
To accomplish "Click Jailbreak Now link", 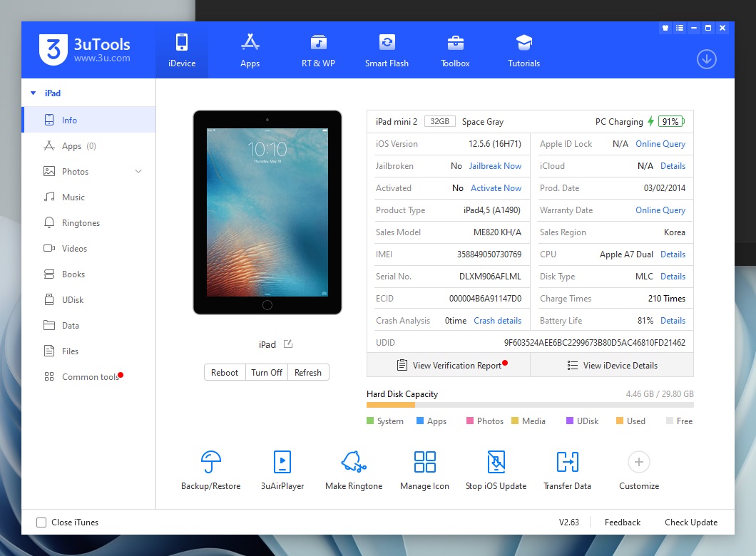I will click(495, 166).
